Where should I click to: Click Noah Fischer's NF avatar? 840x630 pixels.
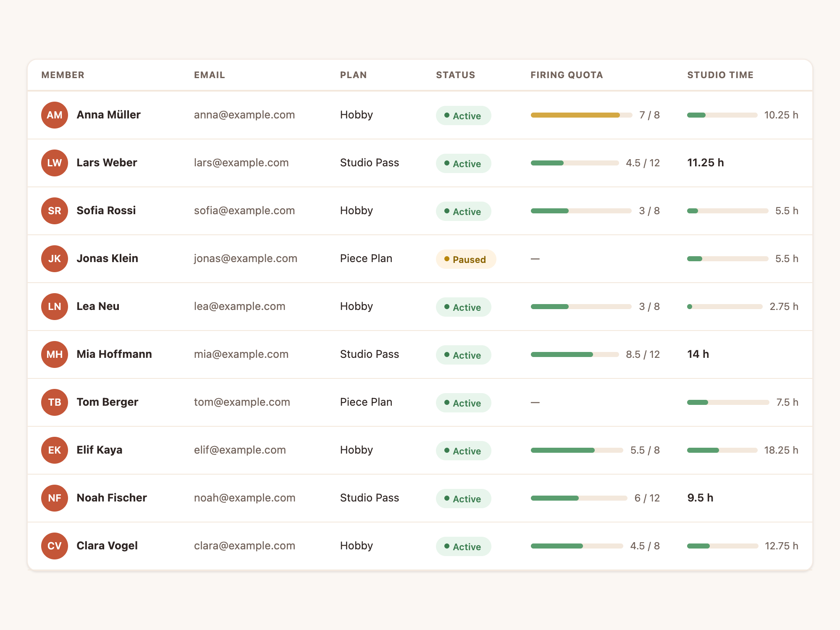pyautogui.click(x=55, y=498)
